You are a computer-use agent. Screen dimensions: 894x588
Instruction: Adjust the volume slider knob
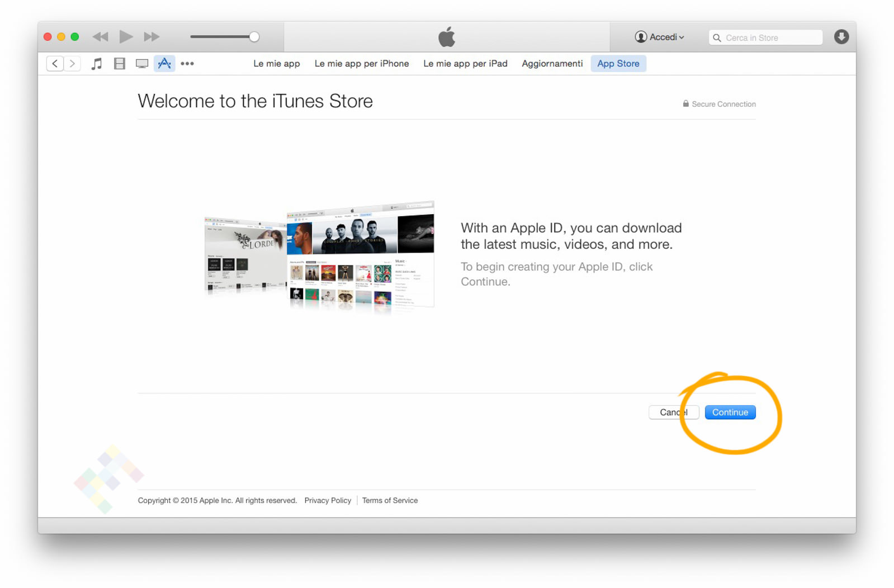[254, 37]
